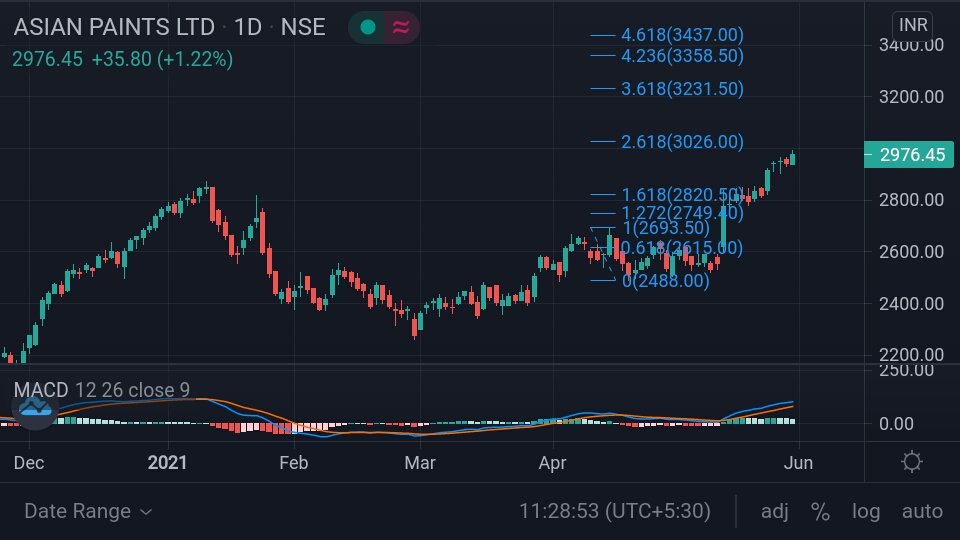Image resolution: width=960 pixels, height=540 pixels.
Task: Click the TradingView cloud logo icon
Action: coord(35,408)
